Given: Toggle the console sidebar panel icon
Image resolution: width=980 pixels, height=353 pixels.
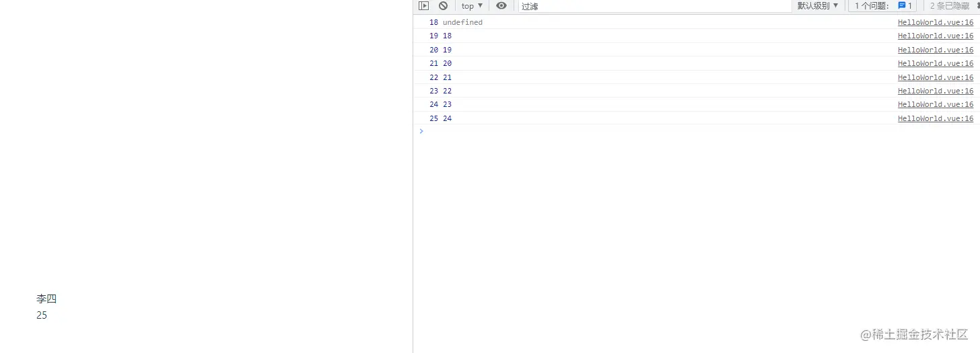Looking at the screenshot, I should (x=423, y=5).
